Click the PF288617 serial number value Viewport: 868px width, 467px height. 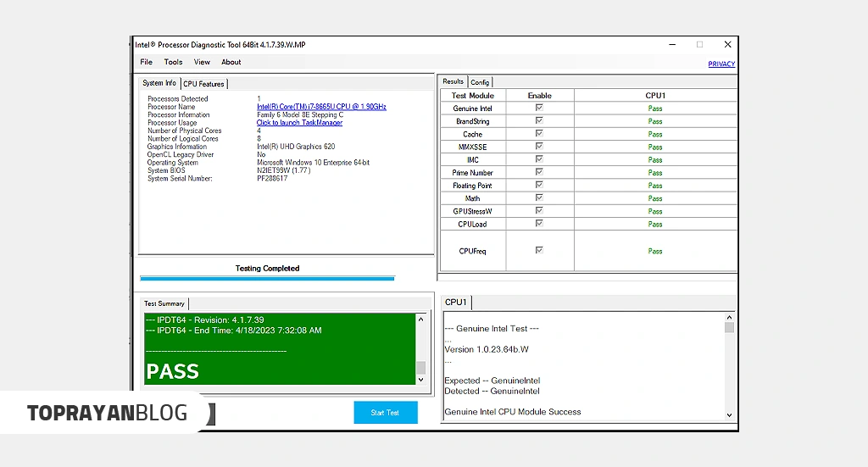[x=272, y=178]
